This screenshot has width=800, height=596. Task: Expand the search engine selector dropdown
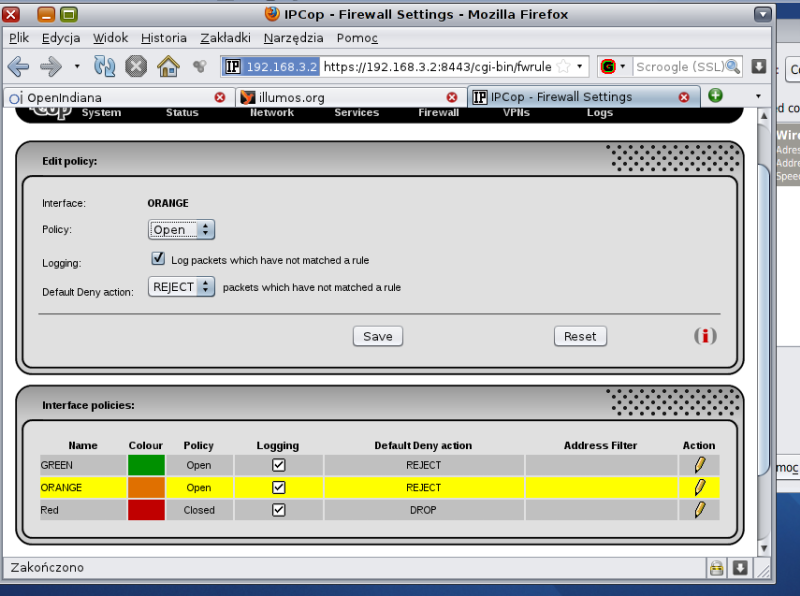point(613,67)
